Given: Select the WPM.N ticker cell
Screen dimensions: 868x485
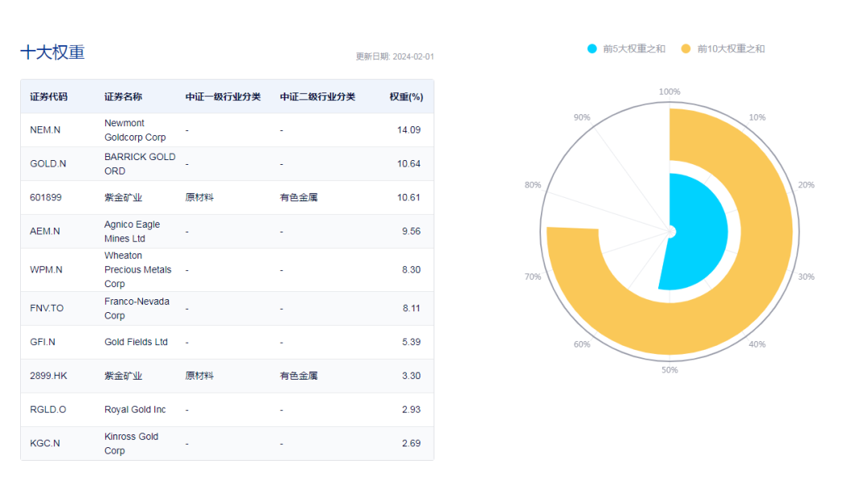Looking at the screenshot, I should coord(47,269).
